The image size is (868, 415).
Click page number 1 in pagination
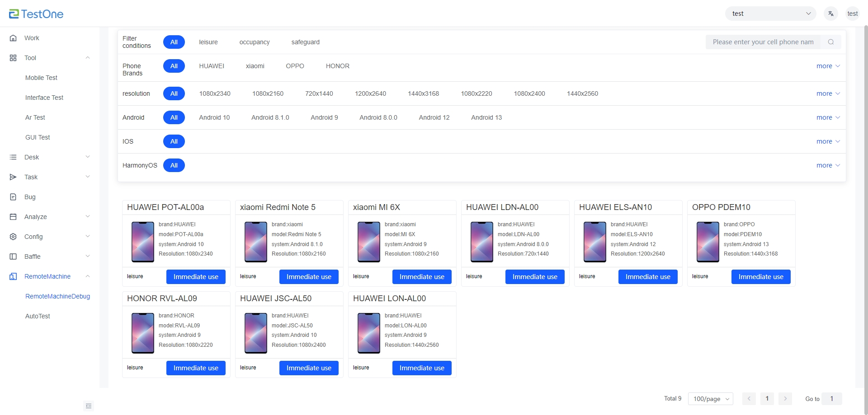[767, 399]
